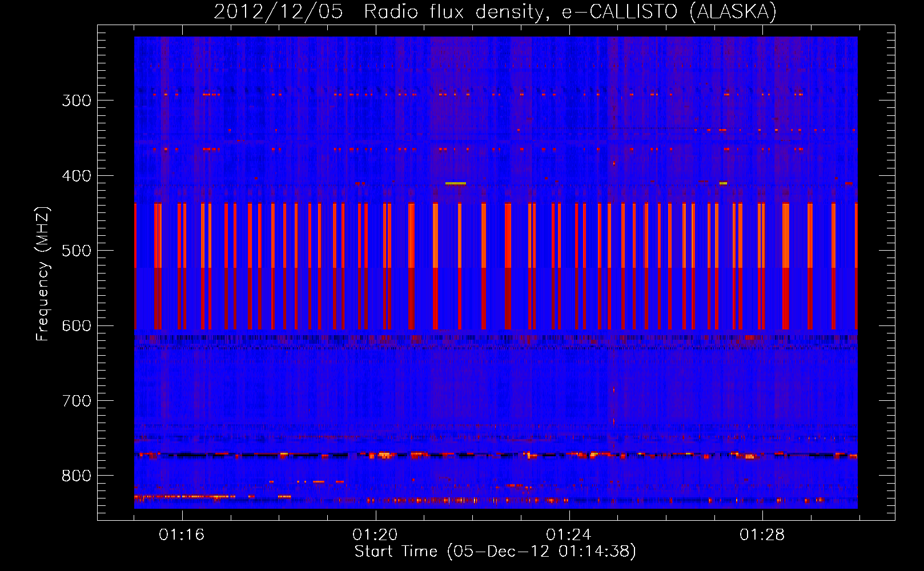Screen dimensions: 924x571
Task: Click the 'Frequency (MHZ)' axis label
Action: point(43,274)
